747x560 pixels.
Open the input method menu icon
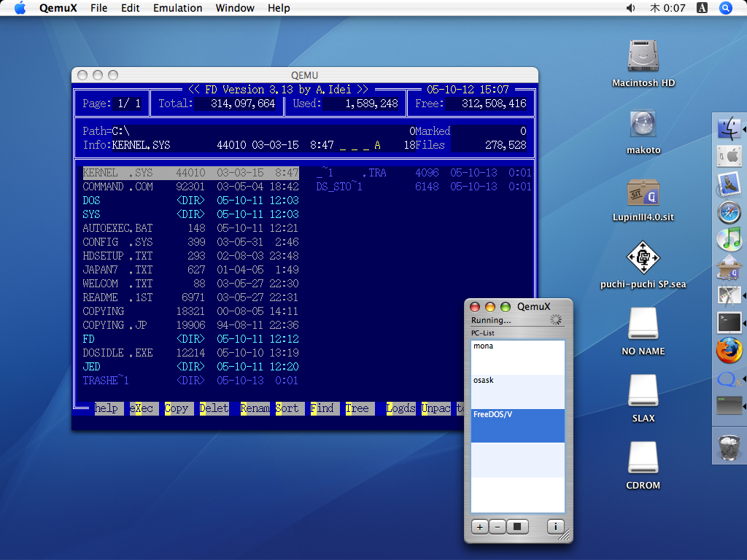(703, 8)
